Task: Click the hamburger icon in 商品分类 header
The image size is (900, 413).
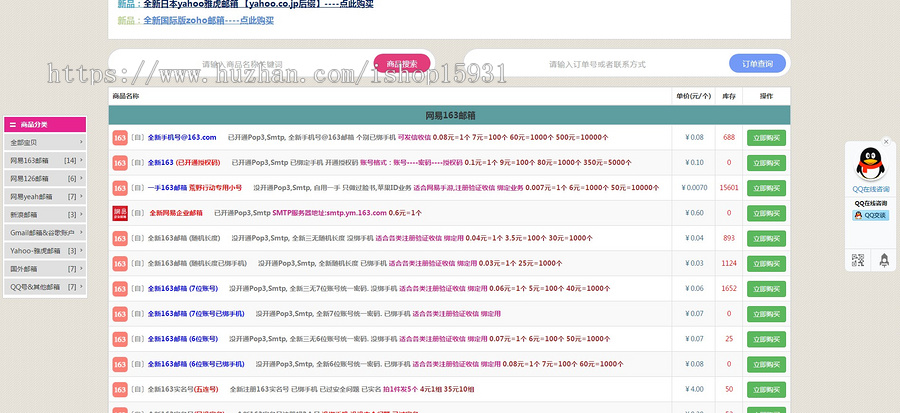Action: coord(12,125)
